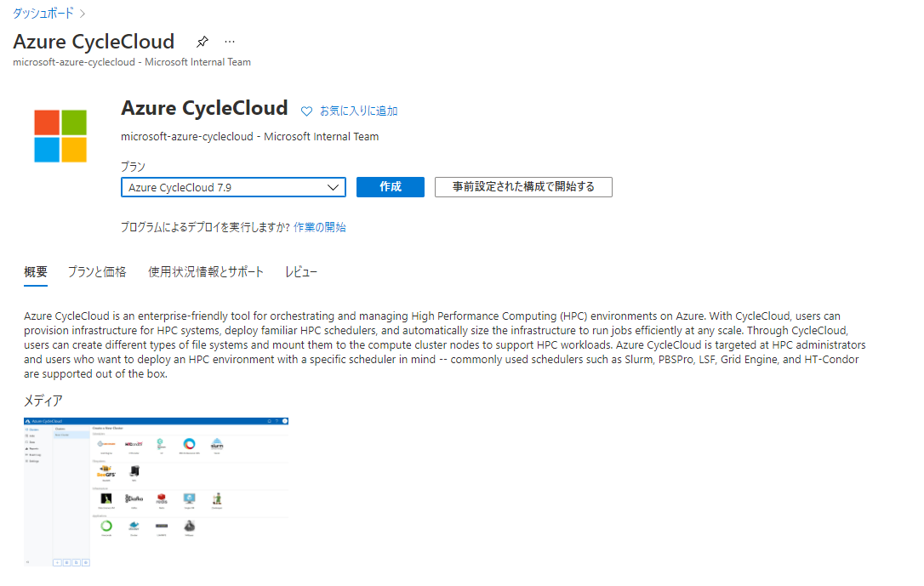
Task: Click the Microsoft Internal Team text below Azure CycleCloud heading
Action: (251, 136)
